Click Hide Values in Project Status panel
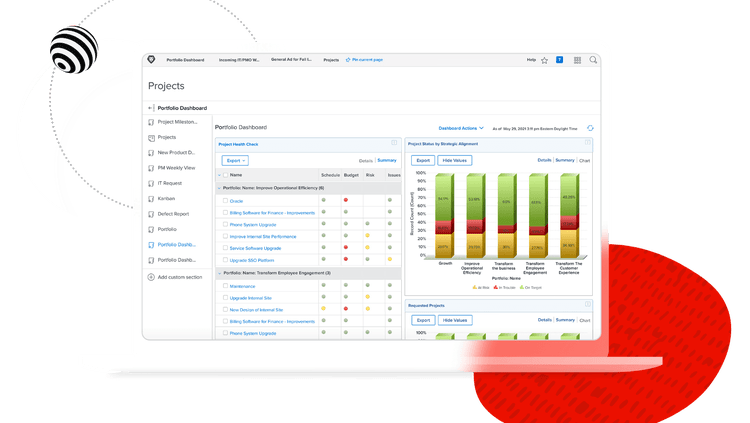The height and width of the screenshot is (423, 750). (x=455, y=160)
